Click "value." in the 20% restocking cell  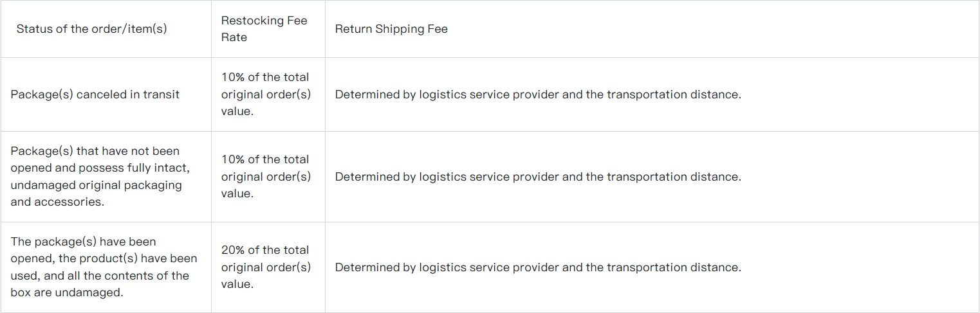coord(237,284)
